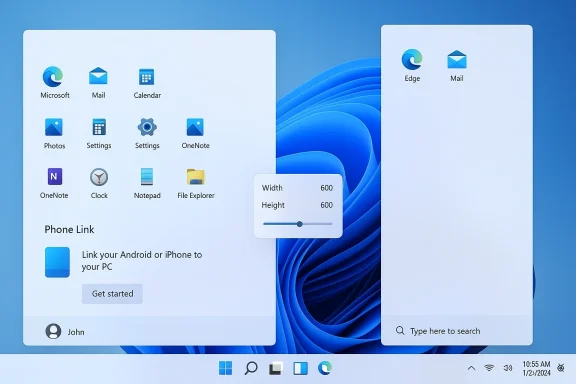The width and height of the screenshot is (576, 384).
Task: Launch the Notepad app
Action: coord(147,183)
